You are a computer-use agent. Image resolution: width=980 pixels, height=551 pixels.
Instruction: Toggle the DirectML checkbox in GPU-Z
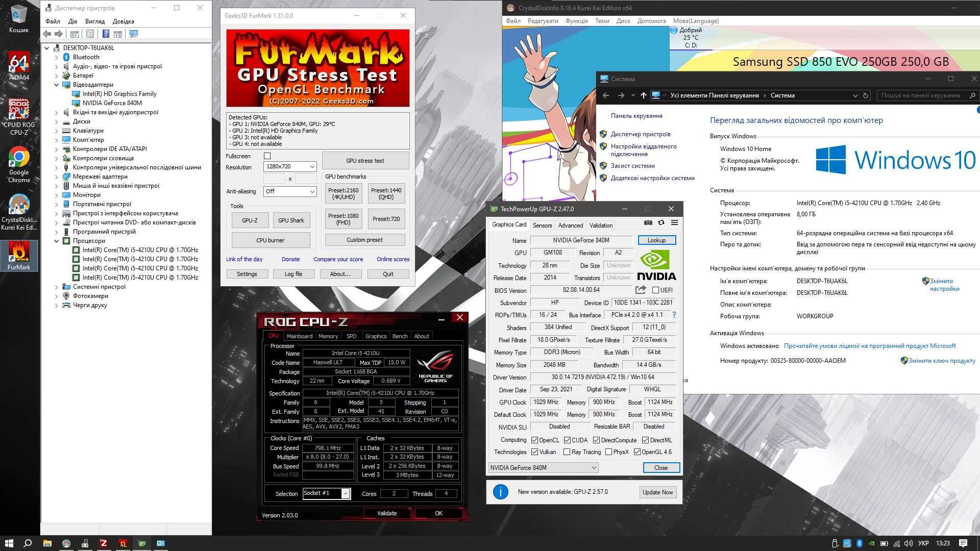pos(645,440)
